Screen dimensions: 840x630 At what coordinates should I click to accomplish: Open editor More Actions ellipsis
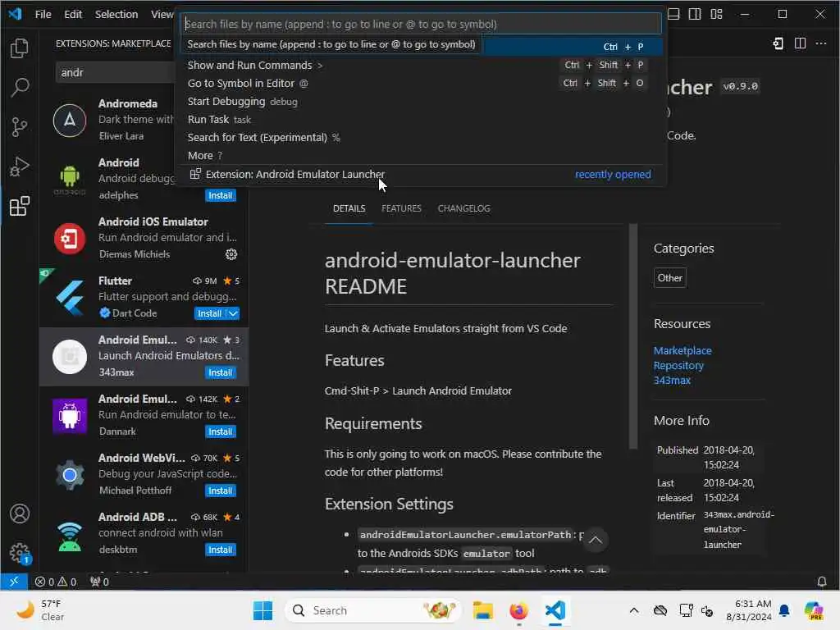(x=821, y=43)
